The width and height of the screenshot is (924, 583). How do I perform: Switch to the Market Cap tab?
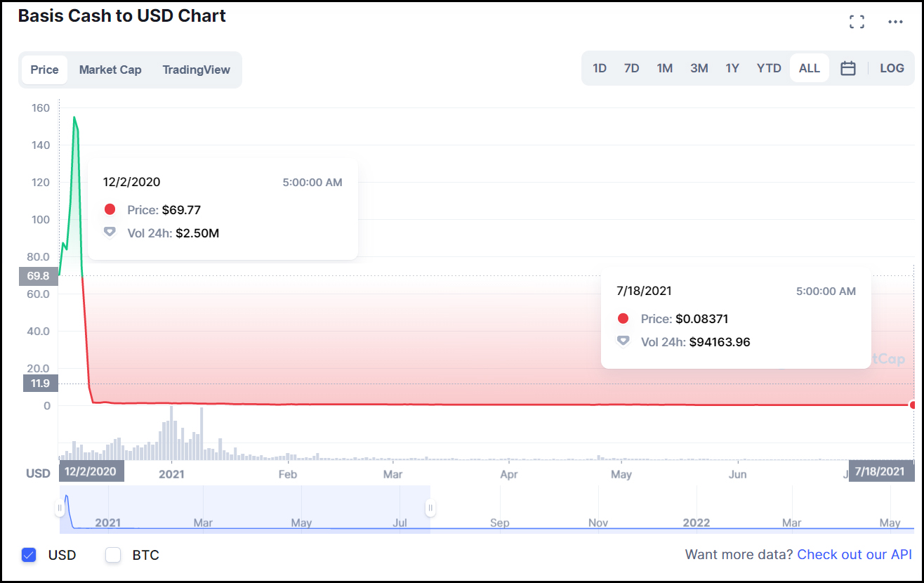110,70
